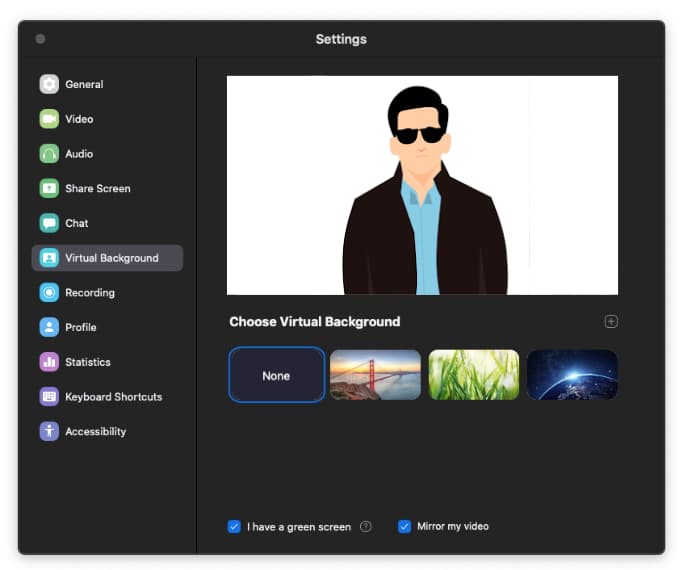Screen dimensions: 683x570
Task: Click the 'I have a green screen' text
Action: pos(299,527)
